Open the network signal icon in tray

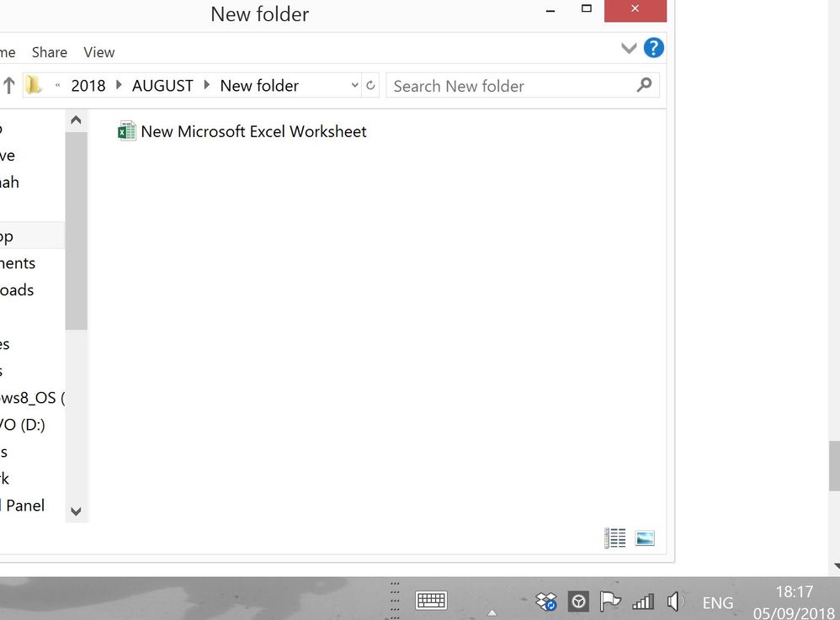pos(642,601)
